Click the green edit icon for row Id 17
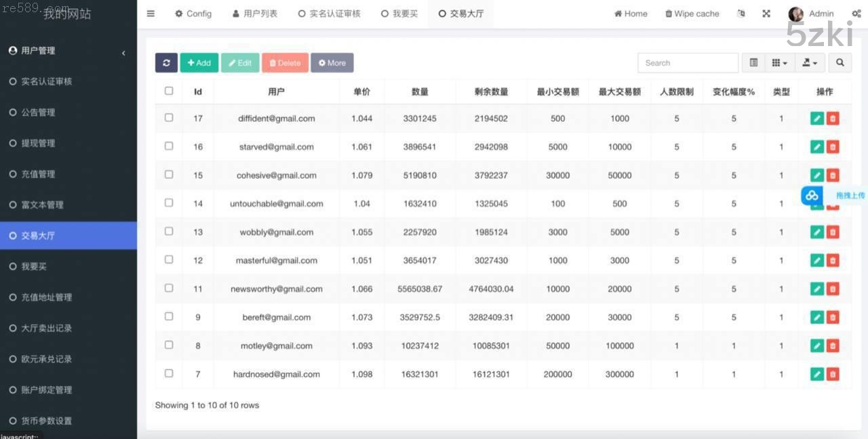 [x=816, y=119]
